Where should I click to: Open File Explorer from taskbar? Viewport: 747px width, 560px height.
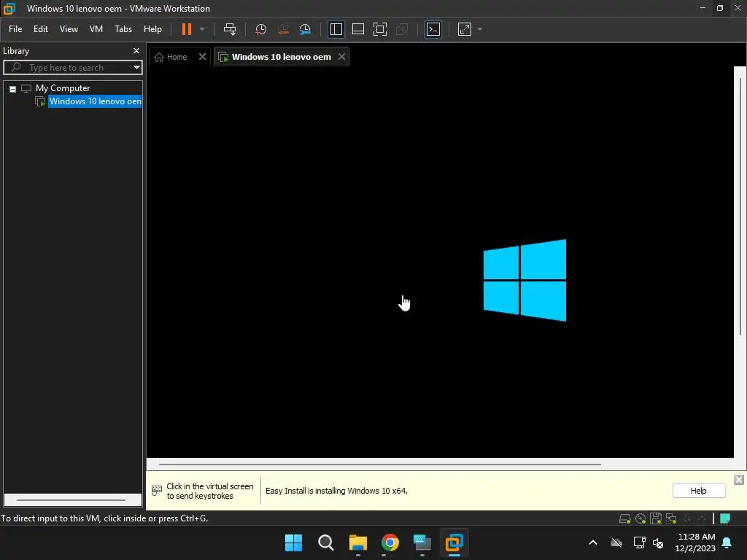click(357, 542)
